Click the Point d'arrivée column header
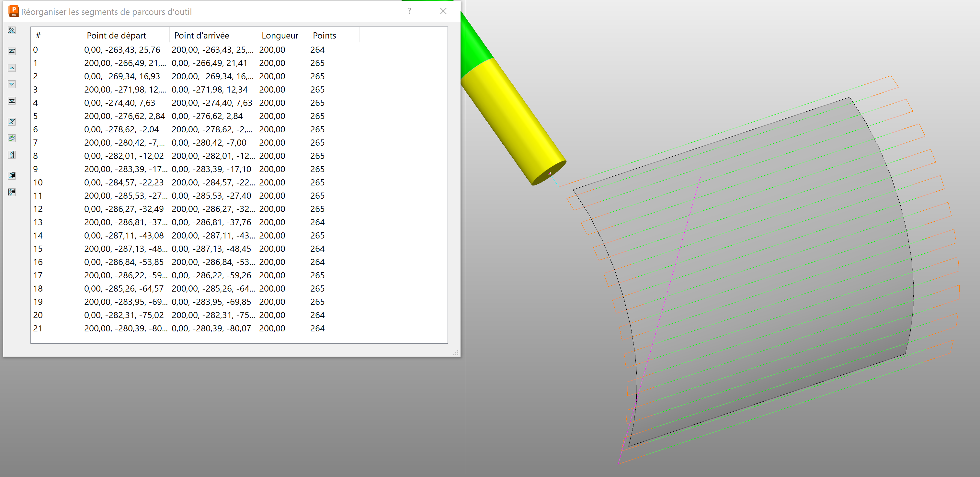Viewport: 980px width, 477px height. pyautogui.click(x=202, y=35)
